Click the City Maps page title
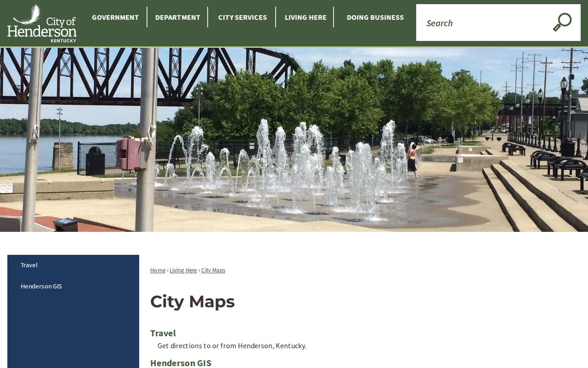 [192, 302]
